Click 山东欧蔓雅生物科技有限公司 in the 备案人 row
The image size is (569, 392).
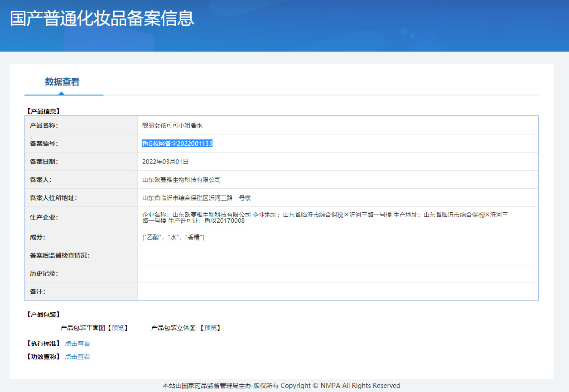coord(181,180)
